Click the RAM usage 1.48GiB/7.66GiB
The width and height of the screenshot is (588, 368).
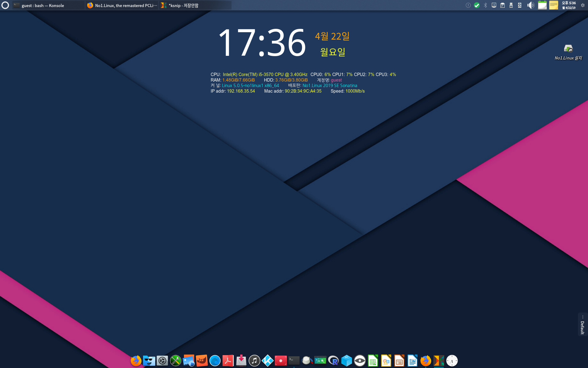click(x=239, y=80)
